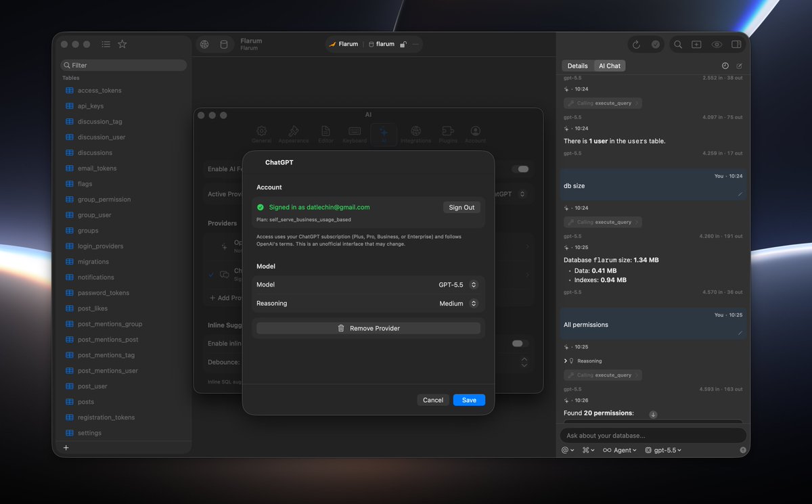The height and width of the screenshot is (504, 812).
Task: Open search with the magnifier toolbar icon
Action: 677,44
